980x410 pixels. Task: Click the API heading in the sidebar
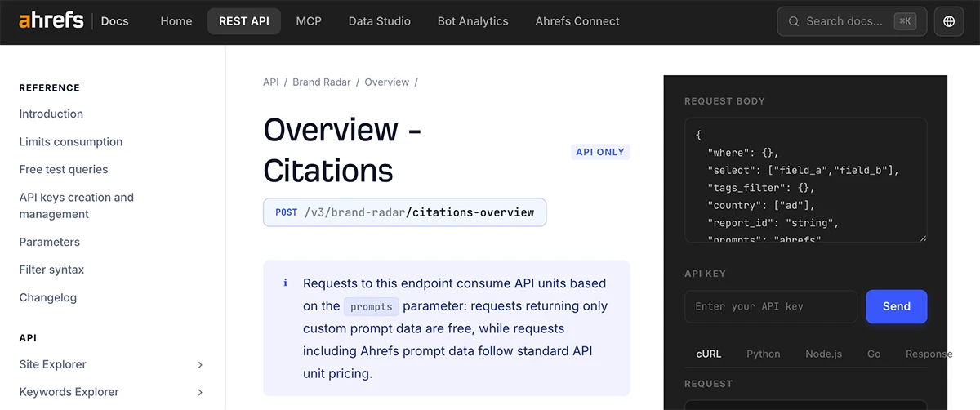[28, 337]
